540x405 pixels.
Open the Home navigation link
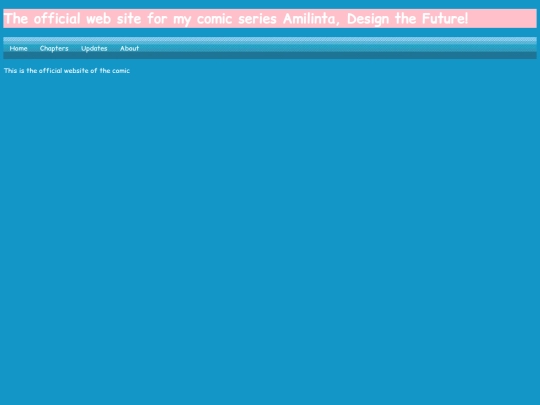(19, 49)
